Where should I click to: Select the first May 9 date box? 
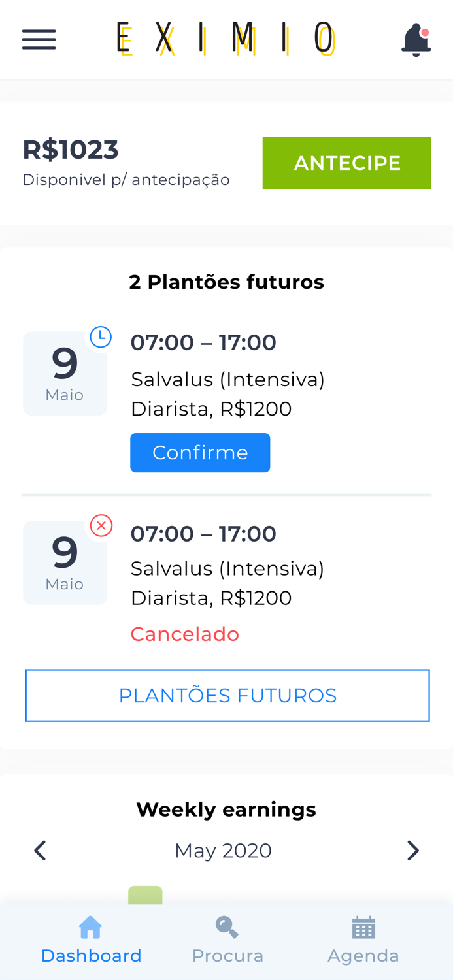pyautogui.click(x=65, y=372)
